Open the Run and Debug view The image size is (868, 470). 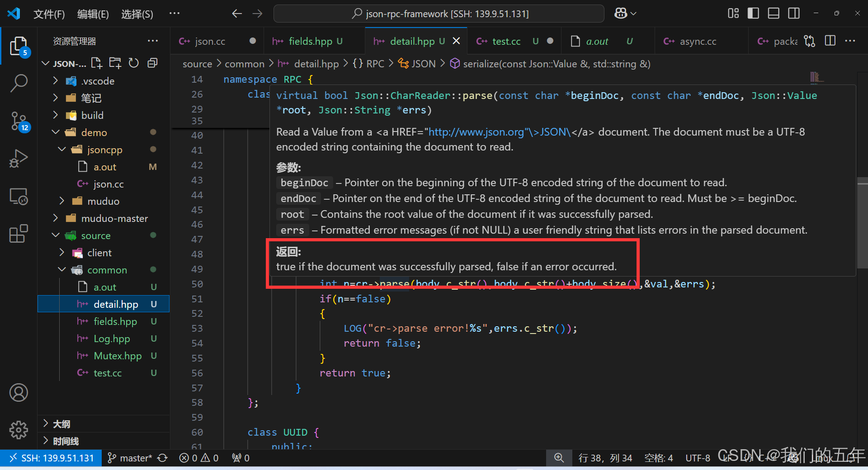coord(19,159)
